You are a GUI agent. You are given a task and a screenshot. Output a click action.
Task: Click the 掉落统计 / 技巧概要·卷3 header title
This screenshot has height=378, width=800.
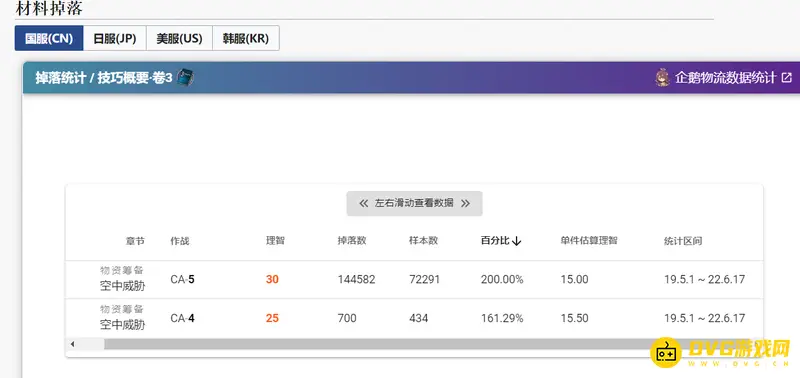pos(104,78)
